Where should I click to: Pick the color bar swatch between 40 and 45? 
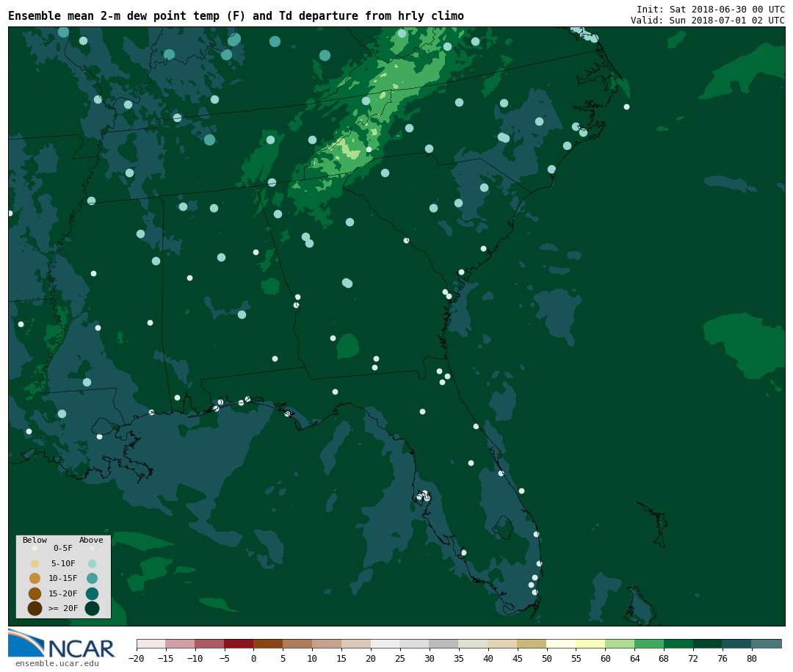pos(503,643)
